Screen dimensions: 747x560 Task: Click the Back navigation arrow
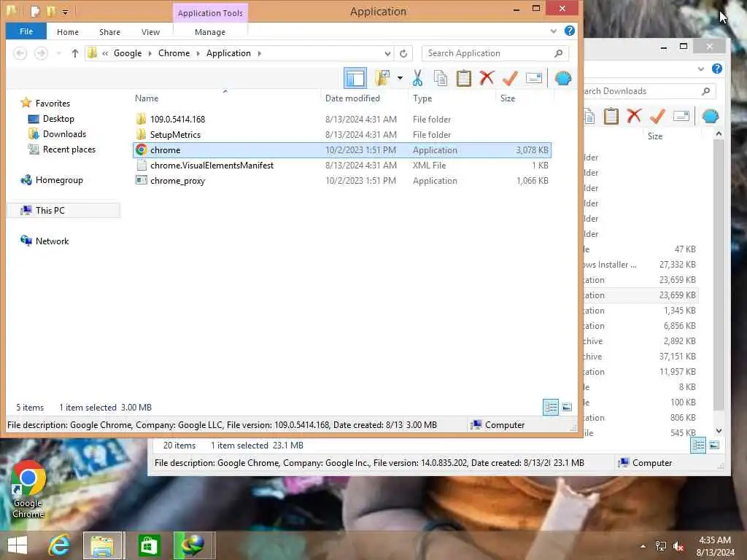[20, 53]
